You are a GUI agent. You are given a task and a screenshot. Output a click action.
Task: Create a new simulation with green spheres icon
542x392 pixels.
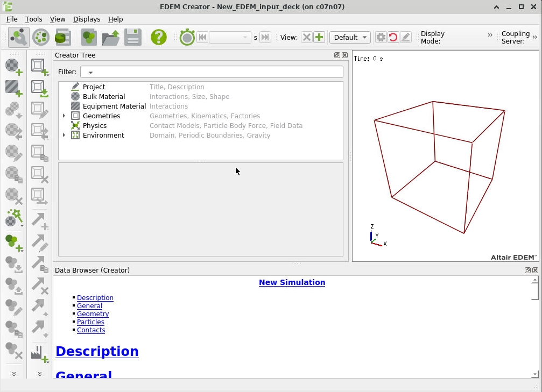pos(89,37)
